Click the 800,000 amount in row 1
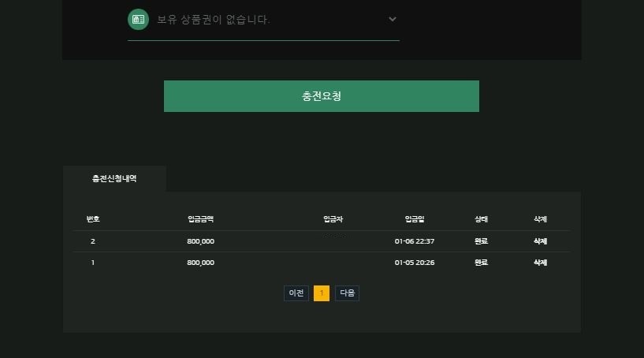Screen dimensions: 644x358 click(200, 263)
